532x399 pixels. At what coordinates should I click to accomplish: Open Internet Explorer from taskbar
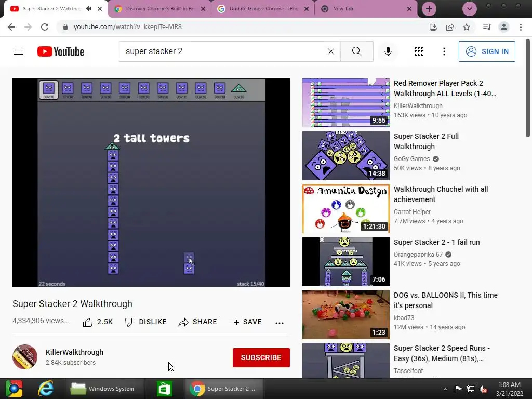pyautogui.click(x=46, y=389)
